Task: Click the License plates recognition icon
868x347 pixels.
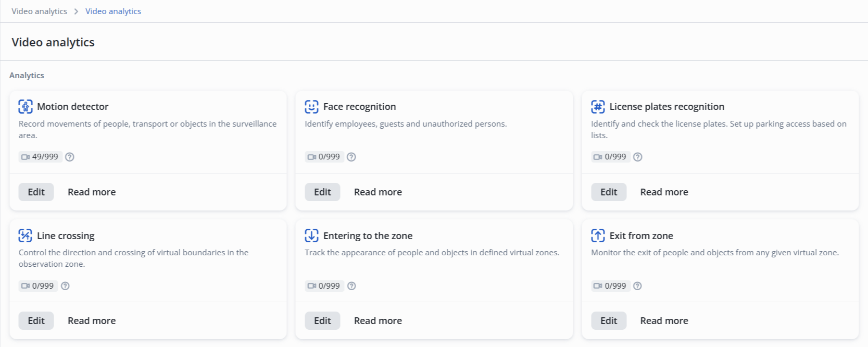Action: 598,106
